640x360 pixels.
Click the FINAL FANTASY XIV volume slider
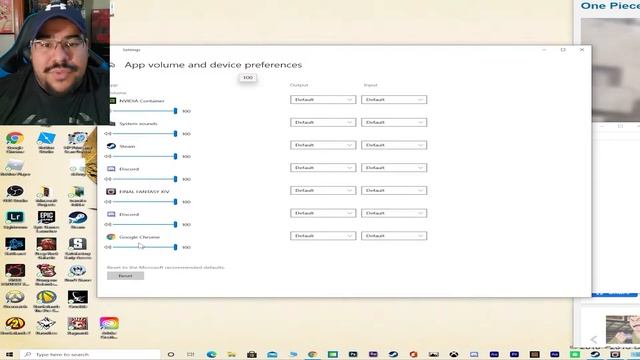click(x=145, y=202)
